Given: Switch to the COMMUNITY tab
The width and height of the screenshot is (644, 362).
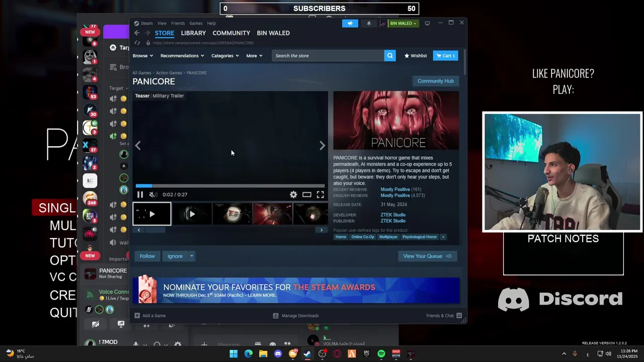Looking at the screenshot, I should click(x=231, y=33).
